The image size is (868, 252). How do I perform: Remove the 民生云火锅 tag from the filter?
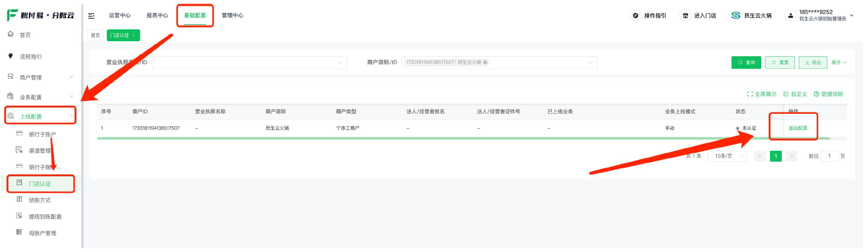pyautogui.click(x=485, y=63)
